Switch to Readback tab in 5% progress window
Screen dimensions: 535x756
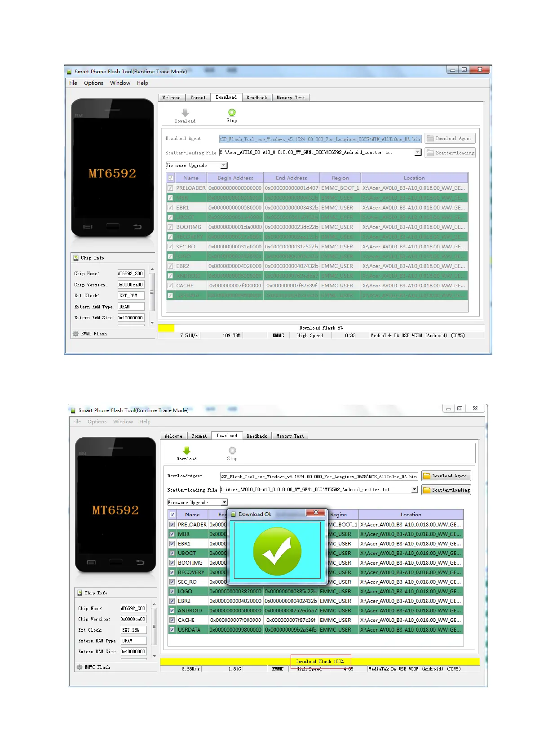coord(256,97)
